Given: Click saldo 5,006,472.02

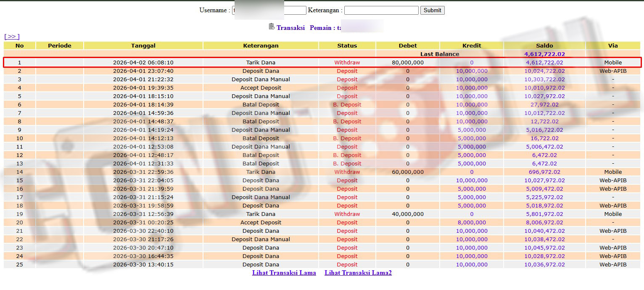Looking at the screenshot, I should pyautogui.click(x=545, y=146).
